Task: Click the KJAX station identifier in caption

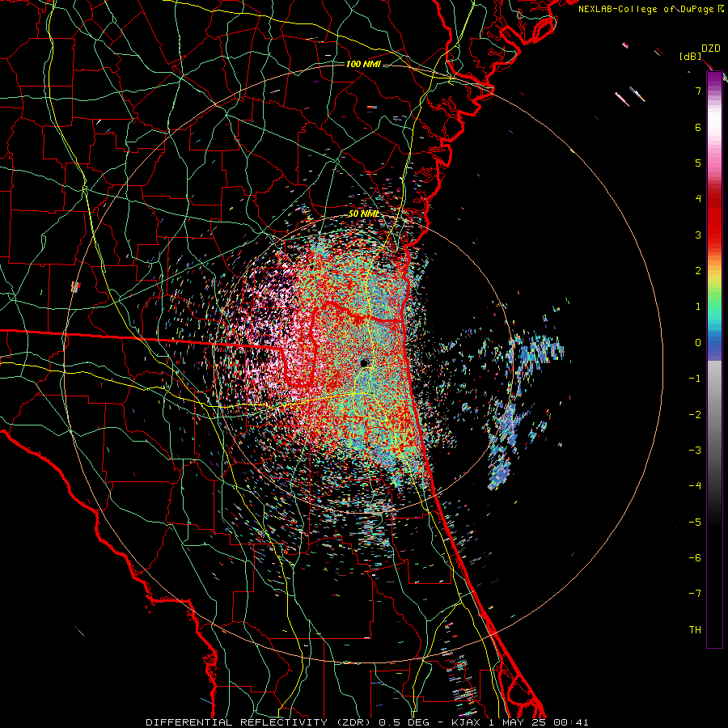Action: click(466, 722)
